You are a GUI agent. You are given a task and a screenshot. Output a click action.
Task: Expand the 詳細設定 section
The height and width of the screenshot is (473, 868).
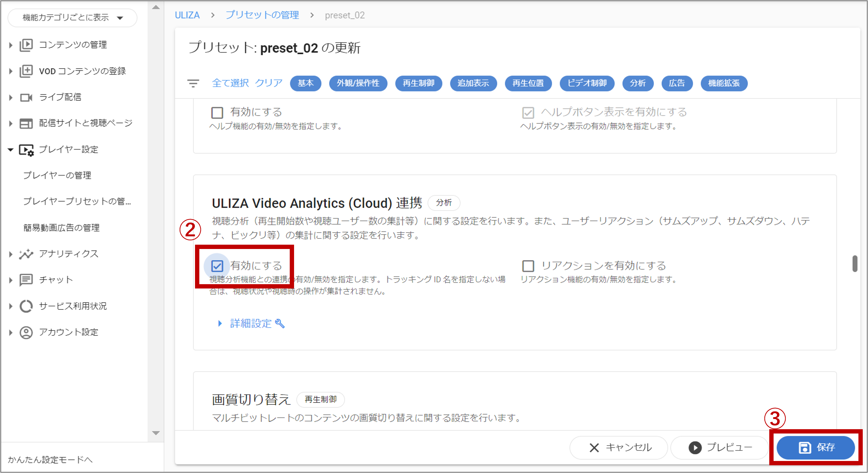point(251,323)
